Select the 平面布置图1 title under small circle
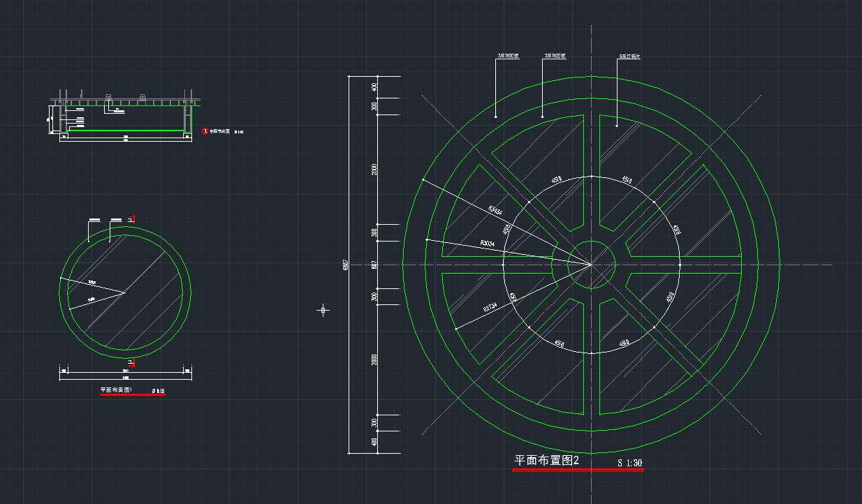 pyautogui.click(x=116, y=390)
